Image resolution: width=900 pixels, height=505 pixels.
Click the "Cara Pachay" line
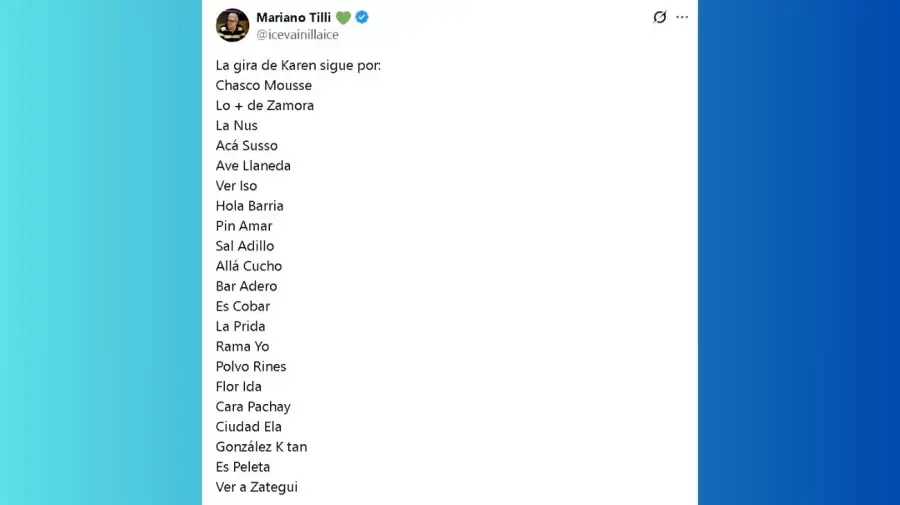pos(253,406)
